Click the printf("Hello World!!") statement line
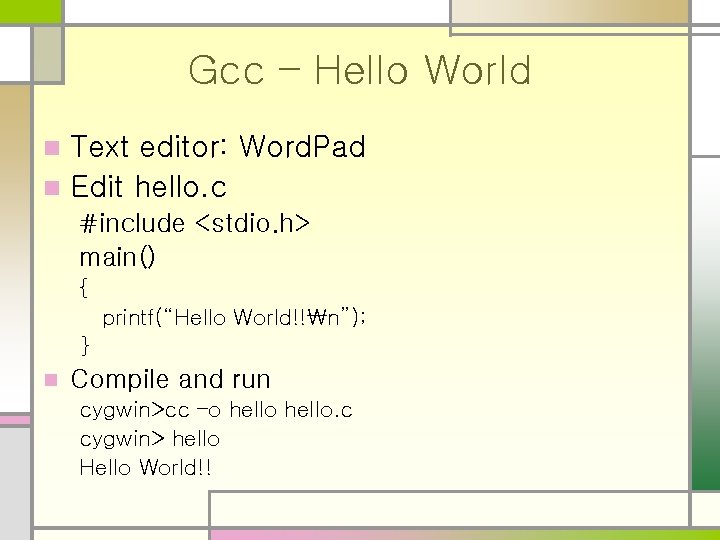Screen dimensions: 720x540 click(x=234, y=317)
